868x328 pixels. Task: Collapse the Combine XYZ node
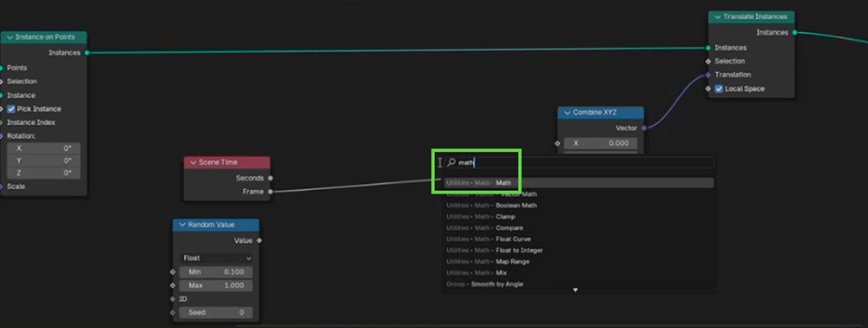coord(567,113)
